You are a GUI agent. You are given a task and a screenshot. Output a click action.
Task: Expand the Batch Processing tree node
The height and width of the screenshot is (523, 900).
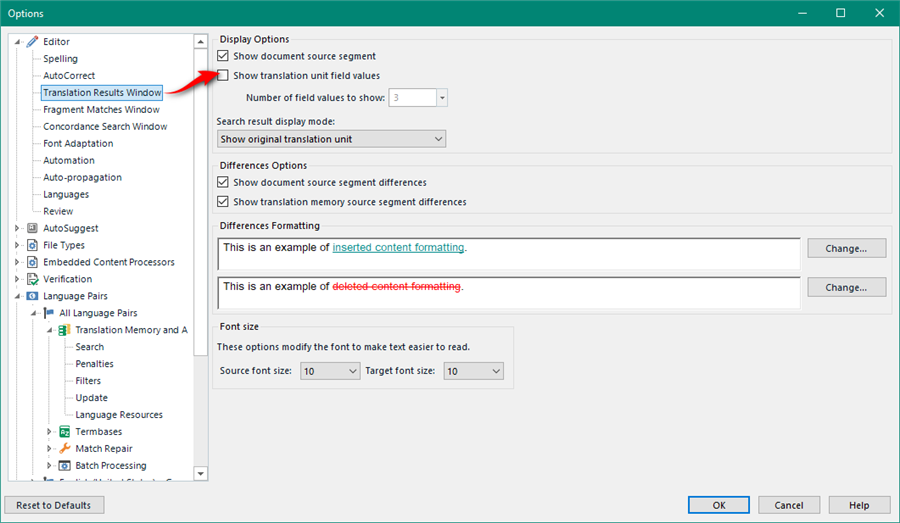49,466
